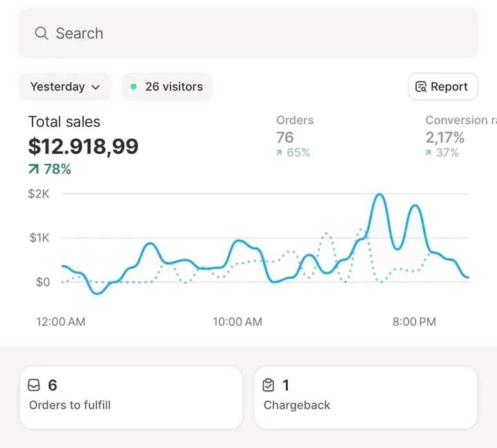This screenshot has height=448, width=497.
Task: Select the Total sales metric
Action: click(x=64, y=121)
